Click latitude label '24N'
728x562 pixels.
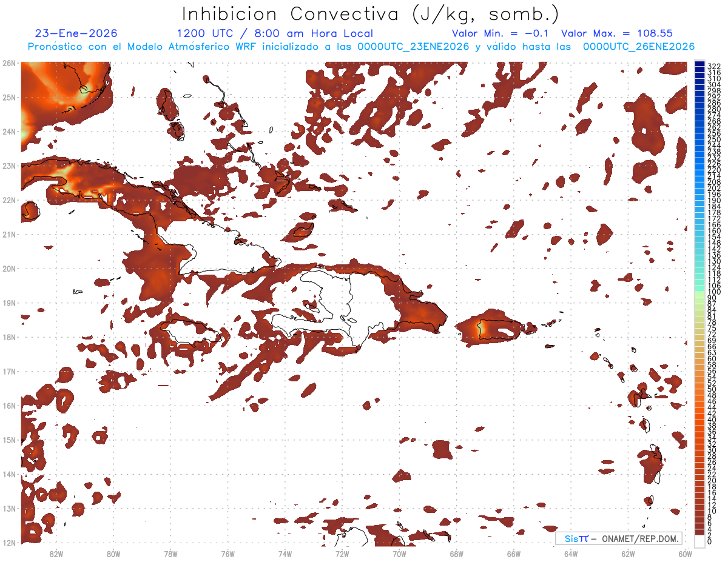pos(9,132)
